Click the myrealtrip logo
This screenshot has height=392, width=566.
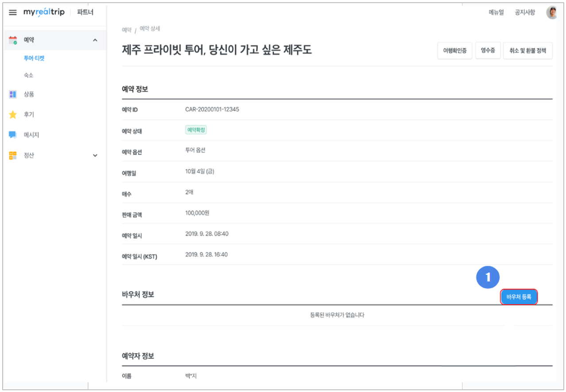click(x=44, y=12)
